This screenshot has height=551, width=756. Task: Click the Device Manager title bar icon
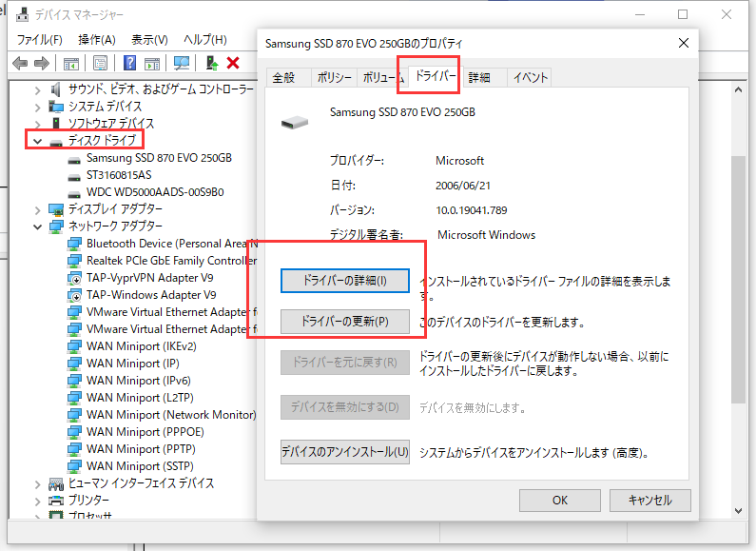(22, 15)
